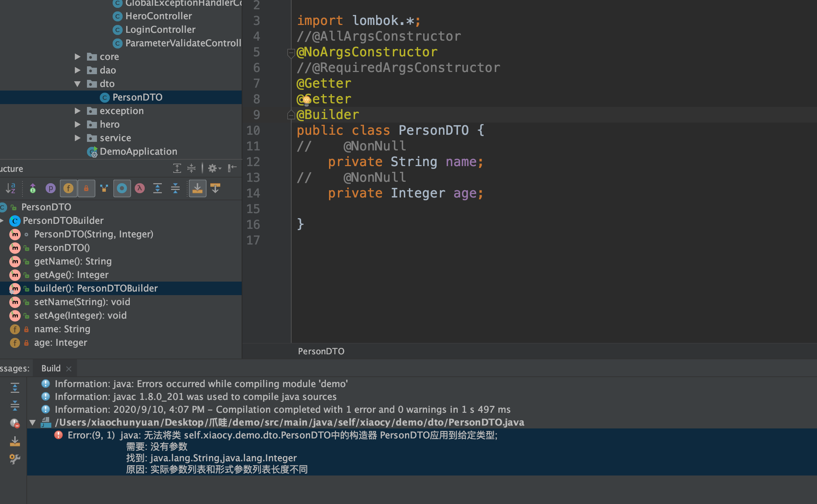Click Autoscroll from Source icon

coord(215,188)
